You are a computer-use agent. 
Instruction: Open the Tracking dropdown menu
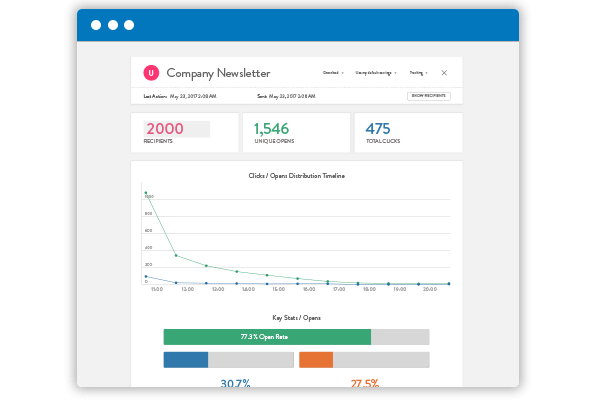(418, 73)
